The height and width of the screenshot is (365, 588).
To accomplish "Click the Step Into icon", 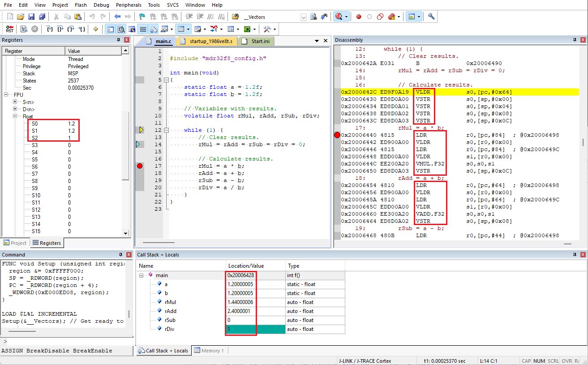I will [x=50, y=29].
